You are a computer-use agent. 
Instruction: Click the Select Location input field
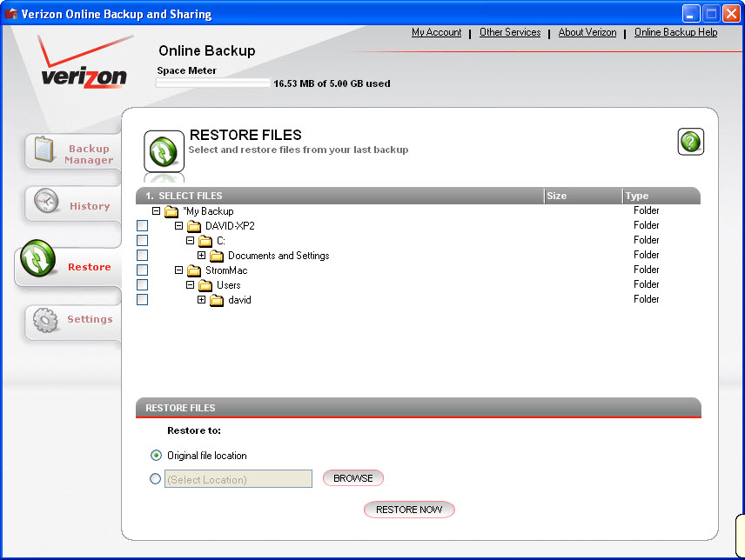238,479
